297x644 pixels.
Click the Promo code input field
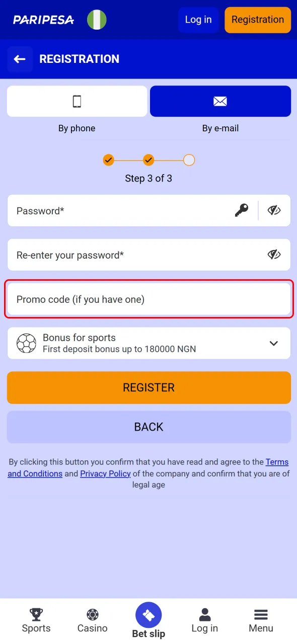148,299
